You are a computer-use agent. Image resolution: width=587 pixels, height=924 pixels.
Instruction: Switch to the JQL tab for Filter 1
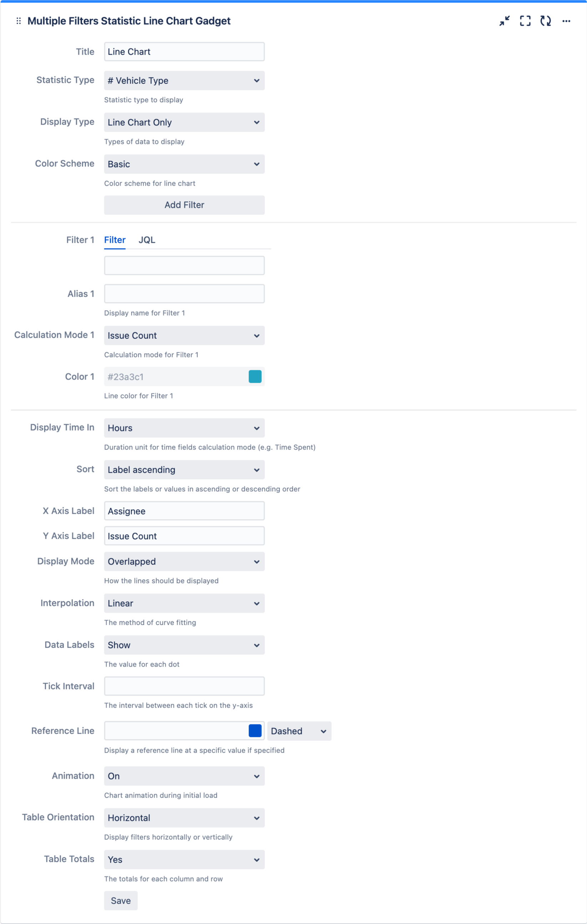click(147, 240)
